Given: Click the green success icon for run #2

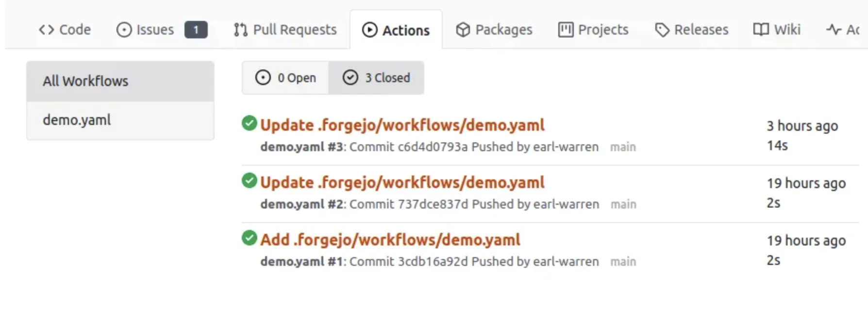Looking at the screenshot, I should [249, 181].
